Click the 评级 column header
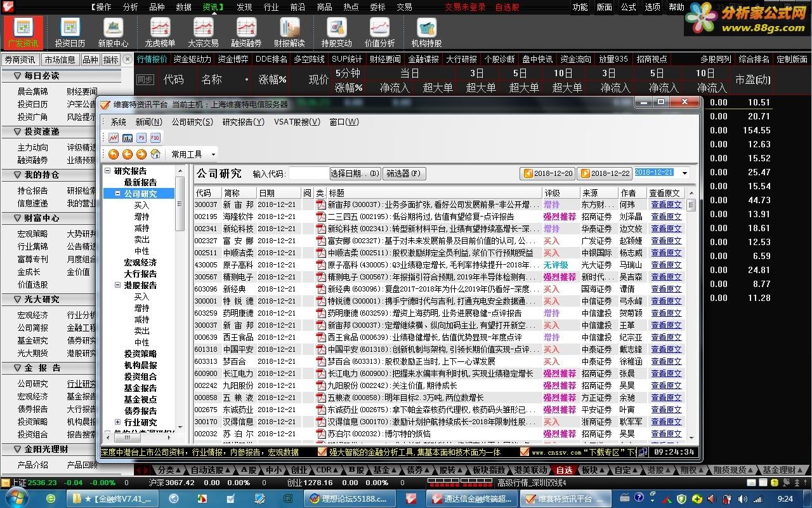This screenshot has height=508, width=812. click(x=561, y=192)
